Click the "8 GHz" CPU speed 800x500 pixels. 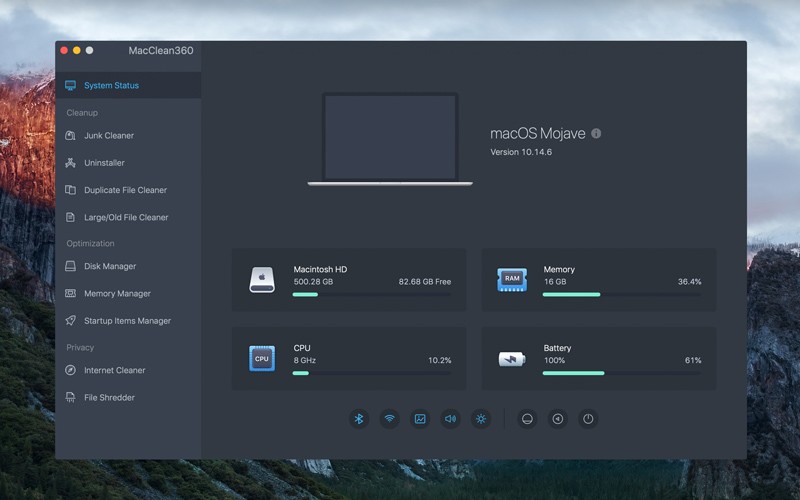point(305,360)
